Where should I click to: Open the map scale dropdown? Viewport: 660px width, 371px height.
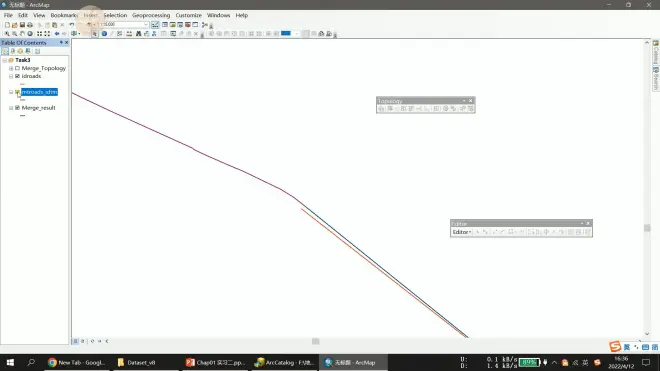click(146, 24)
